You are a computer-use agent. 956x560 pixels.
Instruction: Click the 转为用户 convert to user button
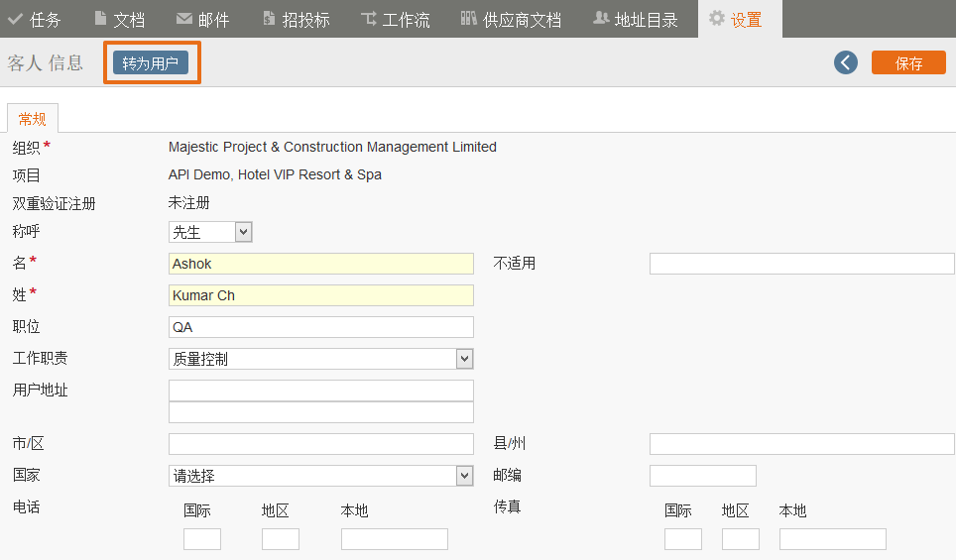pos(151,62)
